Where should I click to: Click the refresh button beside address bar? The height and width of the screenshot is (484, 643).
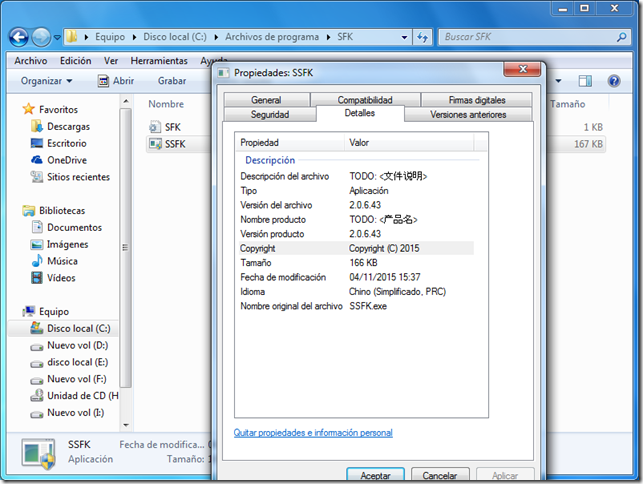coord(423,37)
